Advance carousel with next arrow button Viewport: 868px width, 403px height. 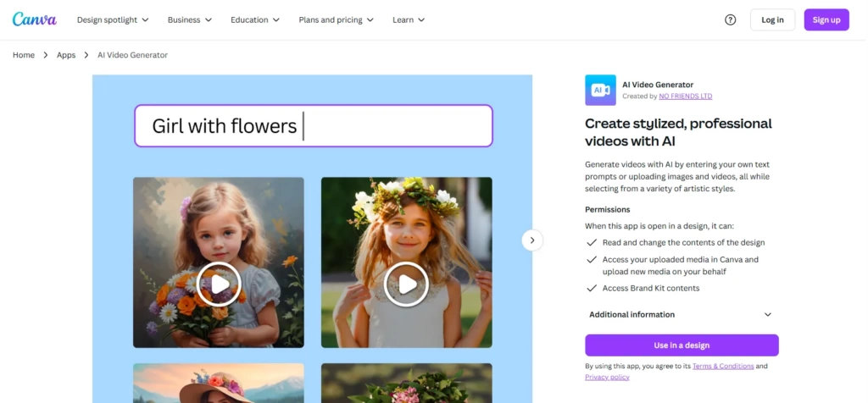coord(532,240)
